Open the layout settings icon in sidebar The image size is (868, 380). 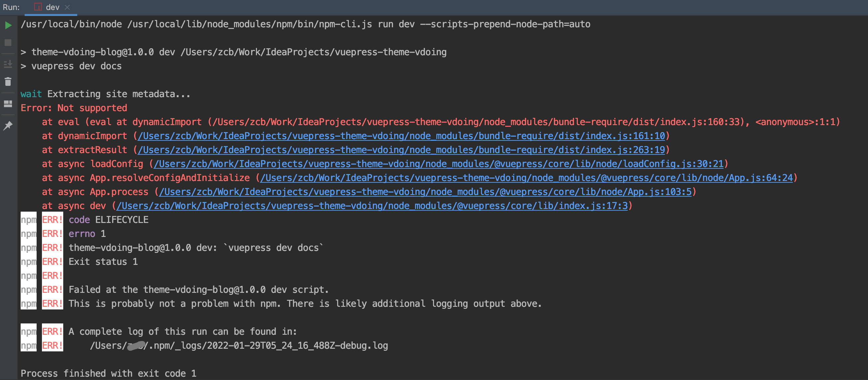[x=8, y=103]
